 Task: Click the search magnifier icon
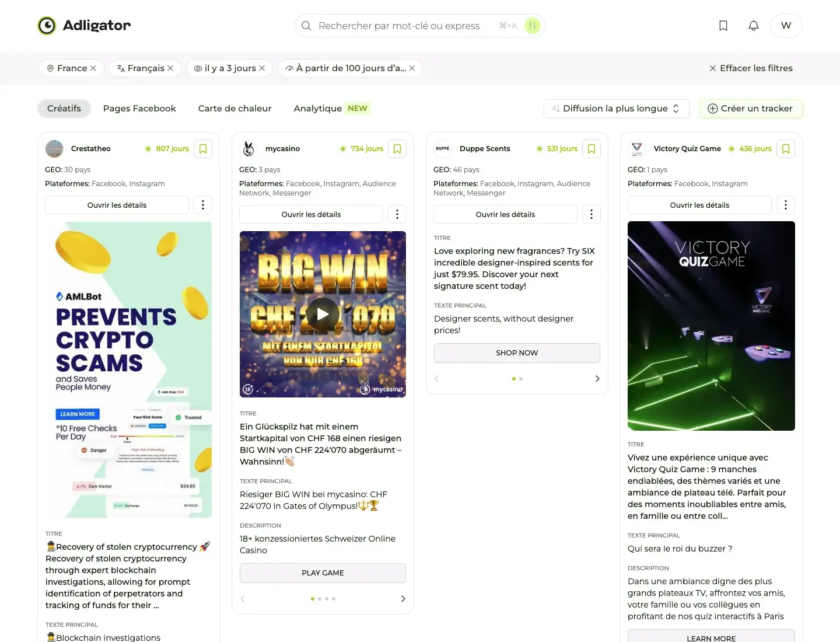(x=306, y=26)
